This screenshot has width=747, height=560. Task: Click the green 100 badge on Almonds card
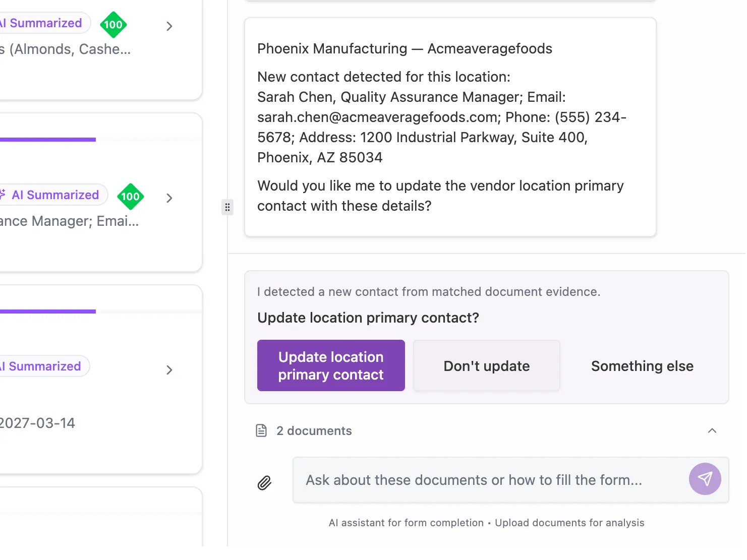coord(113,25)
